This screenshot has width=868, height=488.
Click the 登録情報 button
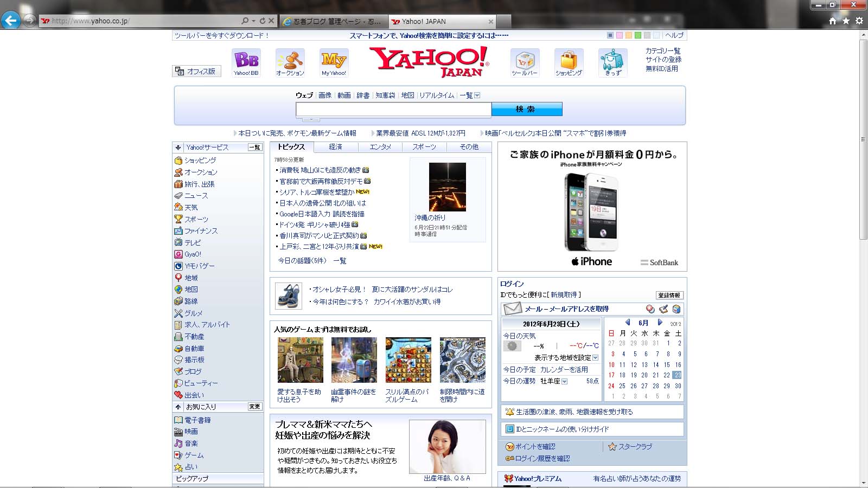pyautogui.click(x=669, y=296)
